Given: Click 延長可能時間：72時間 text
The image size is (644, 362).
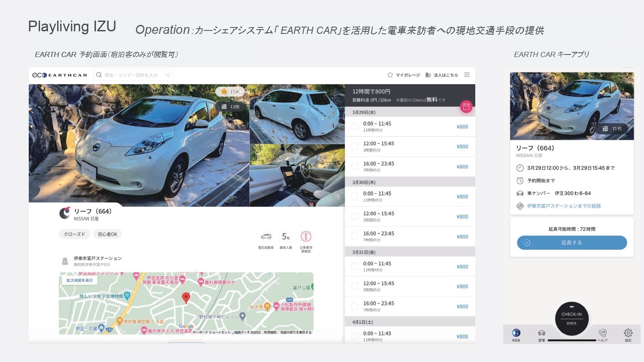Looking at the screenshot, I should tap(572, 229).
